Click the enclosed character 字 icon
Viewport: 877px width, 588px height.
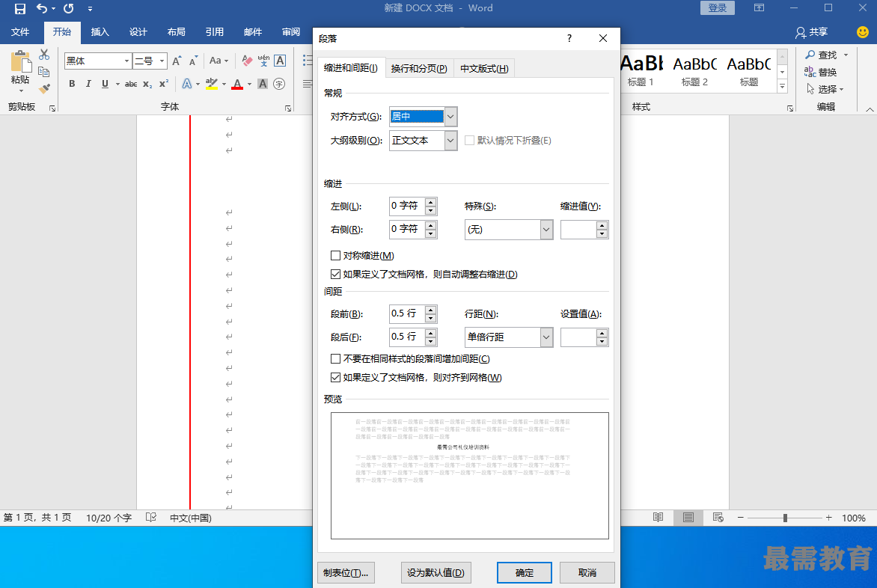(279, 84)
